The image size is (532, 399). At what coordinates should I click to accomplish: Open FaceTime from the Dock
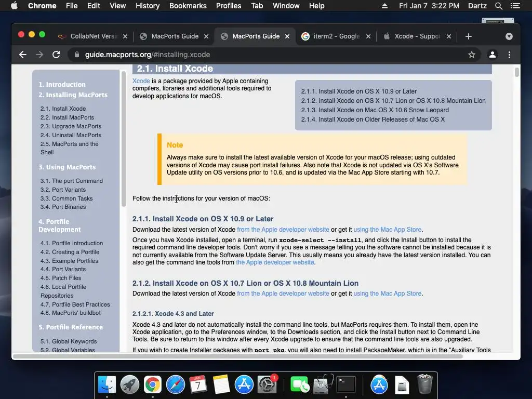tap(300, 384)
